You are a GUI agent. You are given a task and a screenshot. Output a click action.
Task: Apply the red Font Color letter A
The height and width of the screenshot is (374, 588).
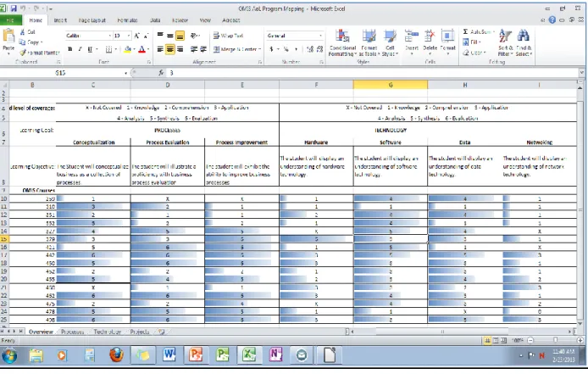pyautogui.click(x=141, y=49)
